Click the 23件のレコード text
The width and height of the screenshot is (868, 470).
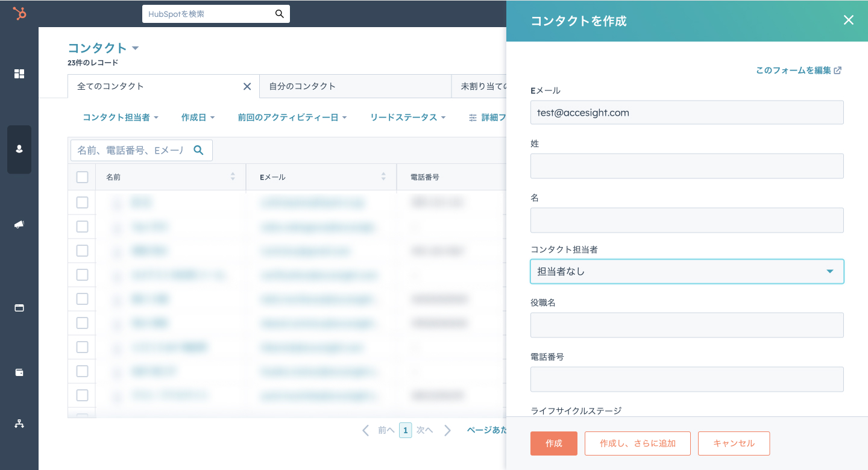click(93, 63)
